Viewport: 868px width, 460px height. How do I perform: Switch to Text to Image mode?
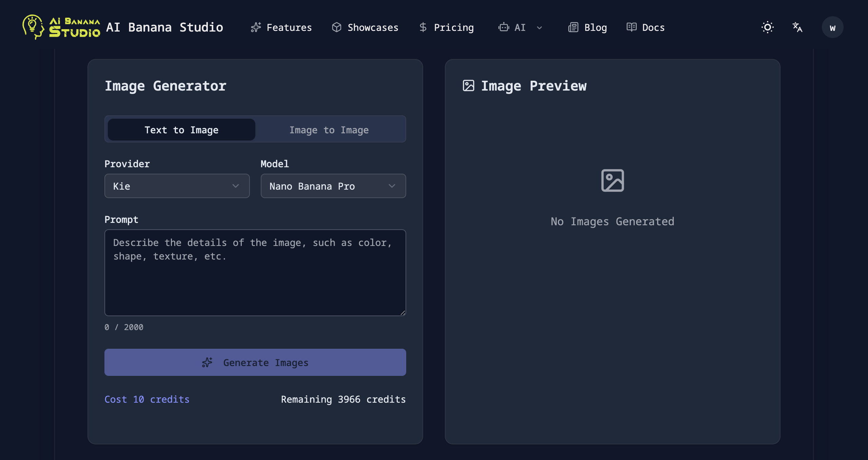(181, 129)
